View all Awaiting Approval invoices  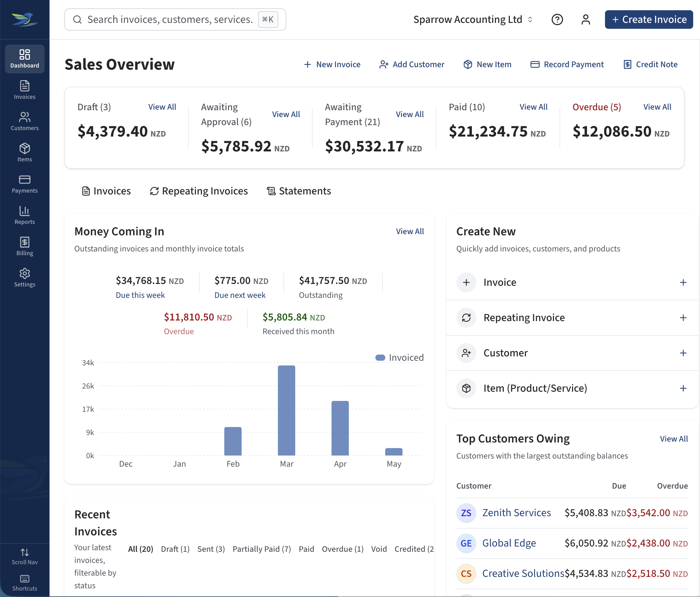point(286,114)
